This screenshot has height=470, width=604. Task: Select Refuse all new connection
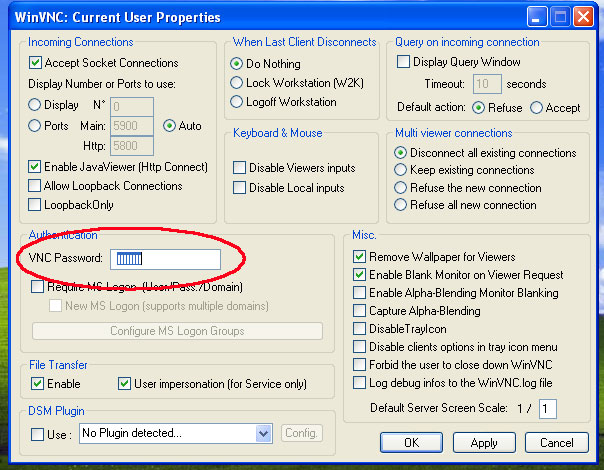[401, 205]
